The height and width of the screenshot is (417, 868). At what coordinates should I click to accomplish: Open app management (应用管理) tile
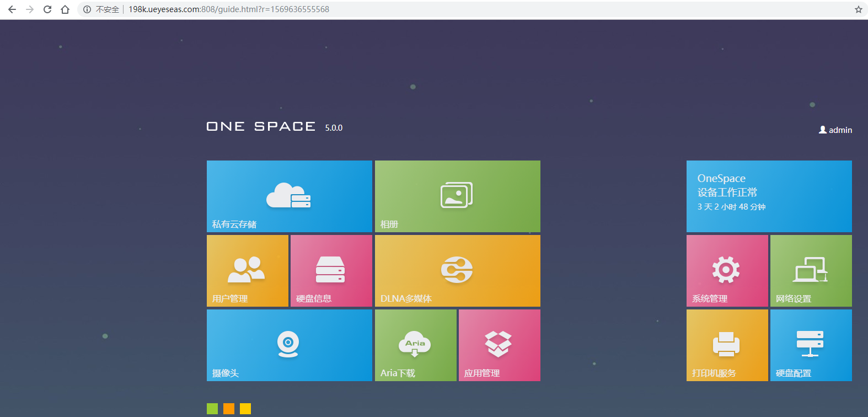point(499,345)
